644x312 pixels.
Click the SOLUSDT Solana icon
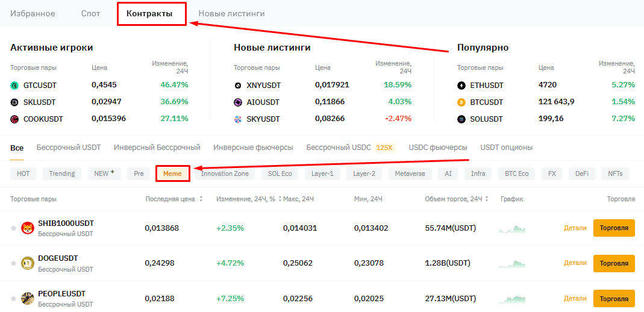tap(461, 119)
